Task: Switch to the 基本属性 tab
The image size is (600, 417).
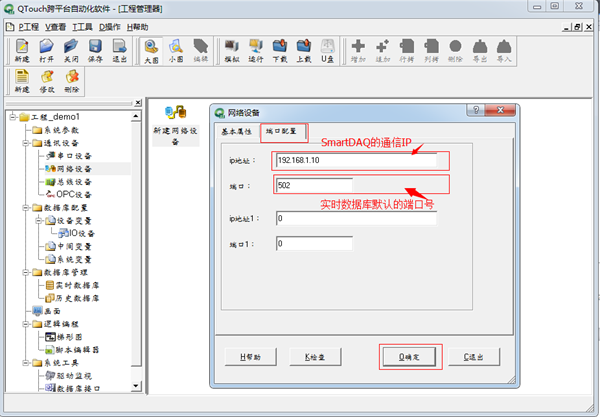Action: tap(237, 132)
